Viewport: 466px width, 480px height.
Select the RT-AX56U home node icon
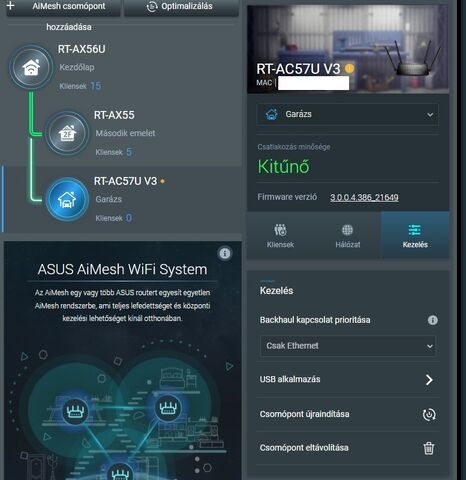coord(31,67)
